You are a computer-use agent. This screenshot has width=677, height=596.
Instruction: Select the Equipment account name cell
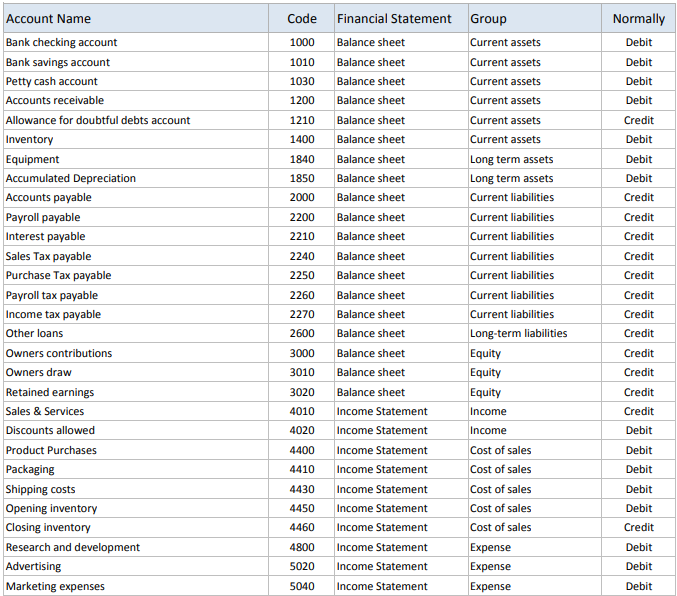point(136,159)
